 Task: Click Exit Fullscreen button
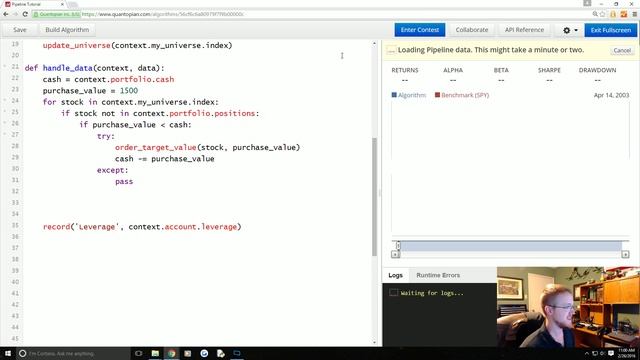pyautogui.click(x=611, y=30)
